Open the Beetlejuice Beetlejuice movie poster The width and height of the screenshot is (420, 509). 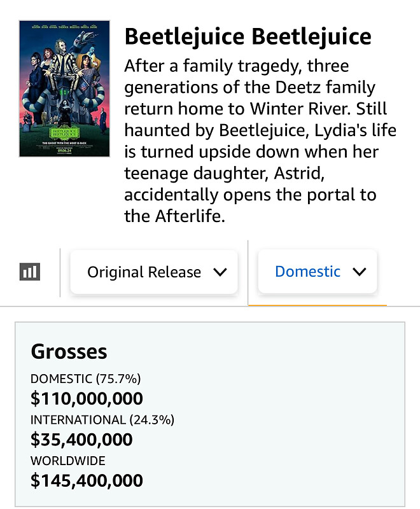pos(64,88)
